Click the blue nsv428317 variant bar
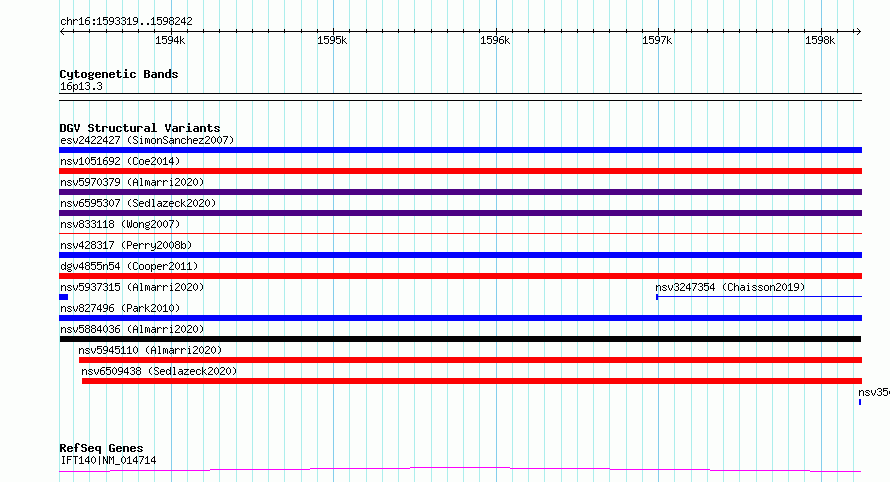 (460, 255)
